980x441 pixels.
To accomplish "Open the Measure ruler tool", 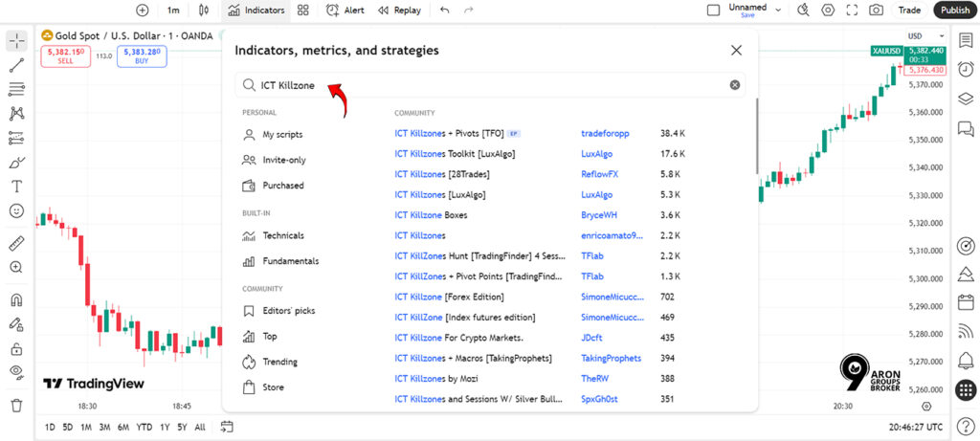I will [x=16, y=243].
